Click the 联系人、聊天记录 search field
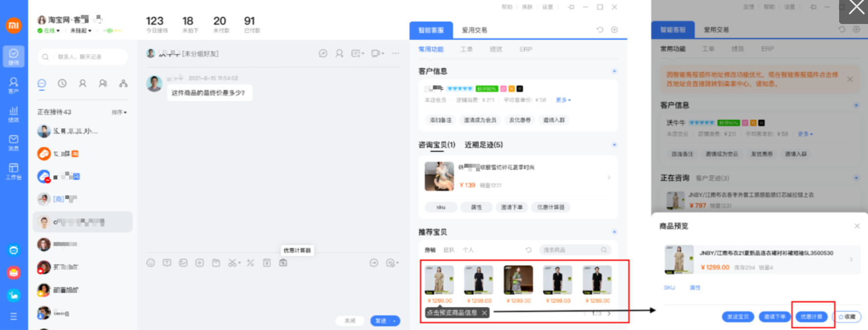Screen dimensions: 868x330 click(x=82, y=57)
